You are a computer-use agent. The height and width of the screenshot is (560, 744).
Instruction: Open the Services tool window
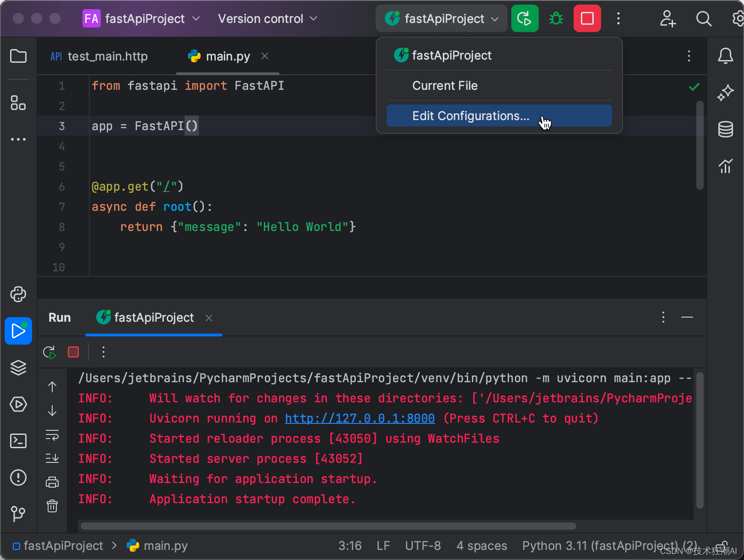tap(18, 405)
